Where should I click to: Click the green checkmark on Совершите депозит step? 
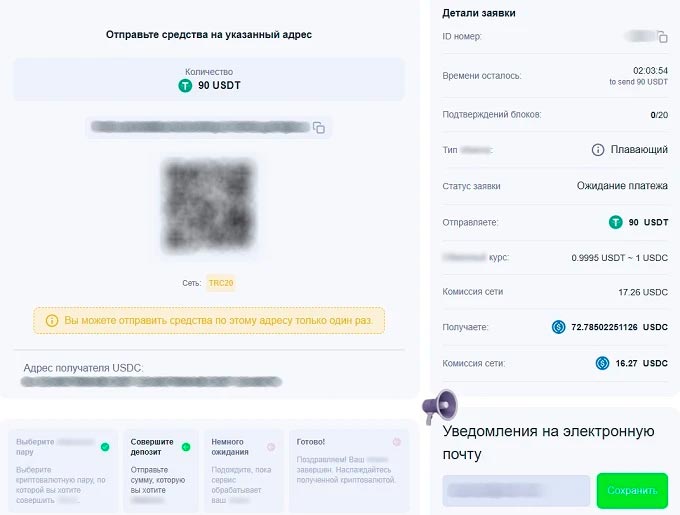[186, 446]
